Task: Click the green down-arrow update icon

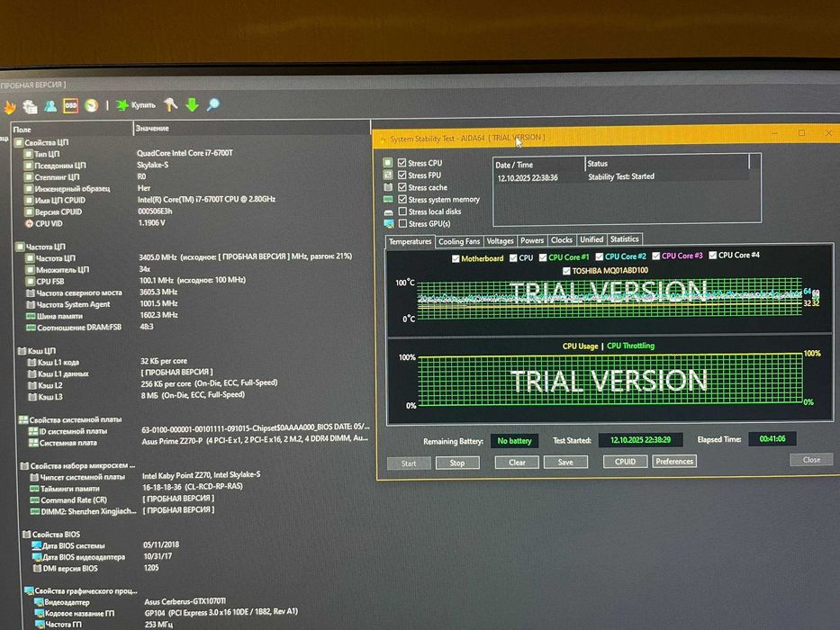Action: pyautogui.click(x=193, y=104)
